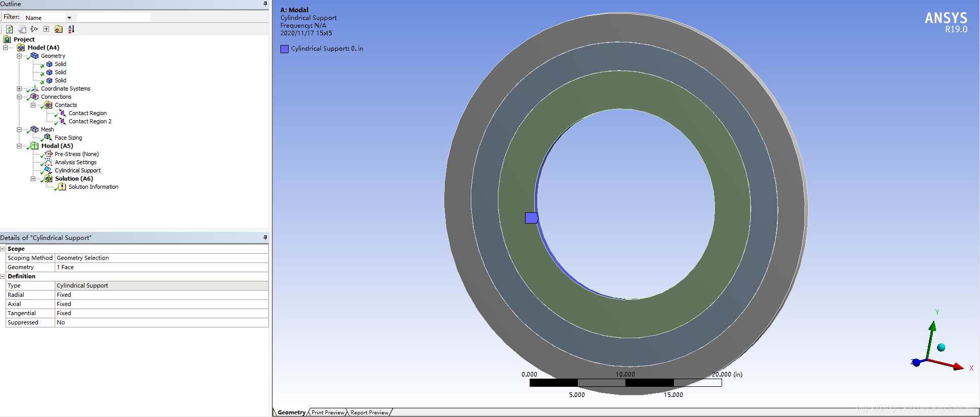The image size is (980, 417).
Task: Collapse the Contacts tree node
Action: point(33,105)
